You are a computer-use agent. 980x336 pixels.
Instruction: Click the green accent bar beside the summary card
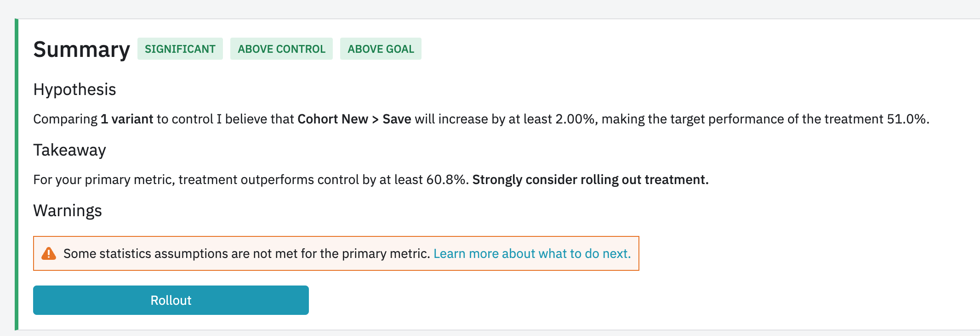tap(17, 174)
